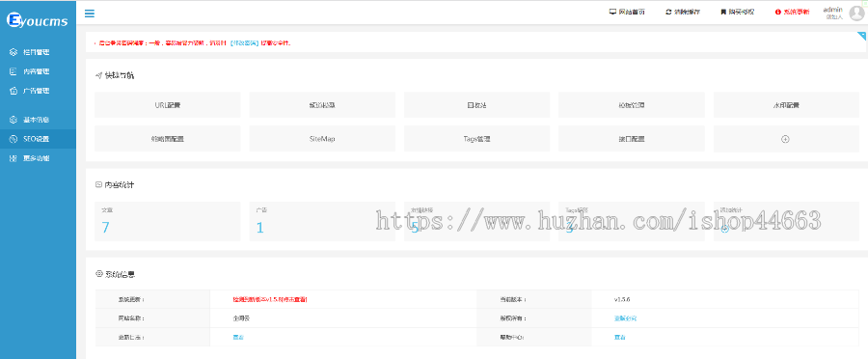Open the 查看 link for the update log

pyautogui.click(x=238, y=338)
